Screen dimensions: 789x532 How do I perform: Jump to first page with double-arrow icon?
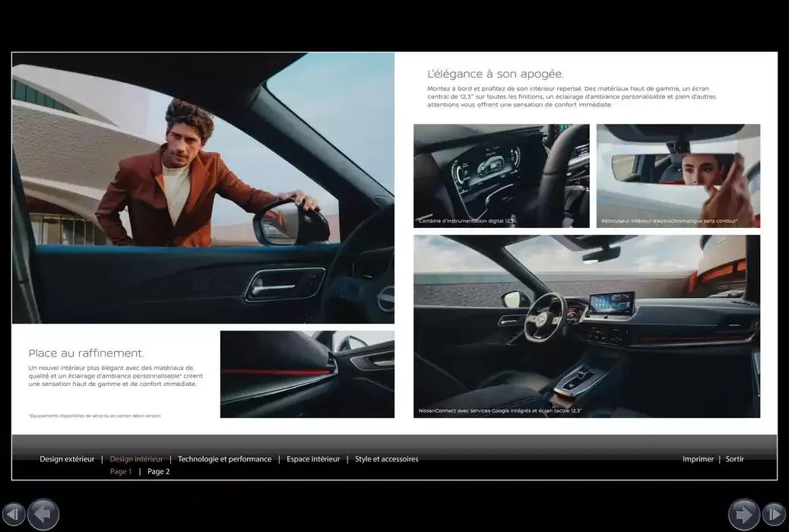(13, 515)
